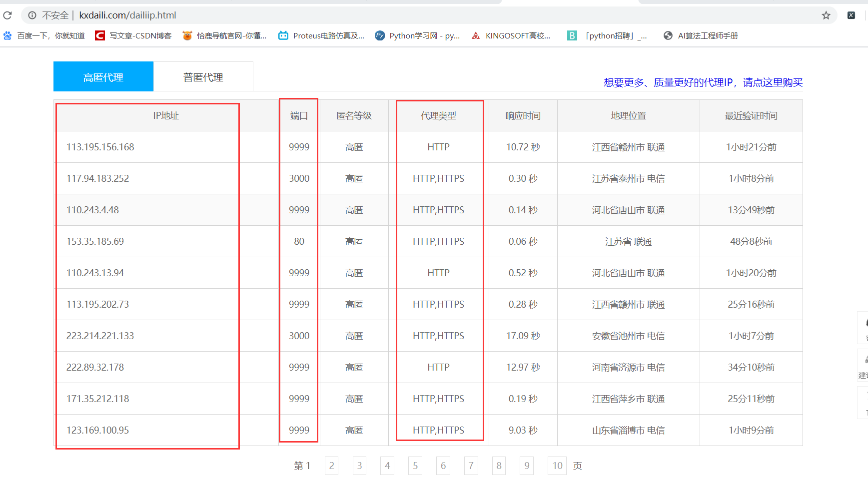Click location 江苏省泰州市 电信
Image resolution: width=868 pixels, height=478 pixels.
coord(628,178)
